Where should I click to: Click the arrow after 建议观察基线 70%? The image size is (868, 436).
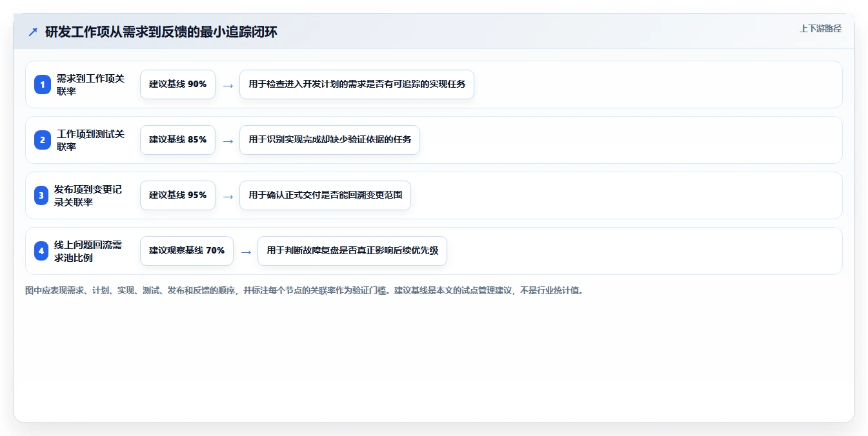pos(245,252)
